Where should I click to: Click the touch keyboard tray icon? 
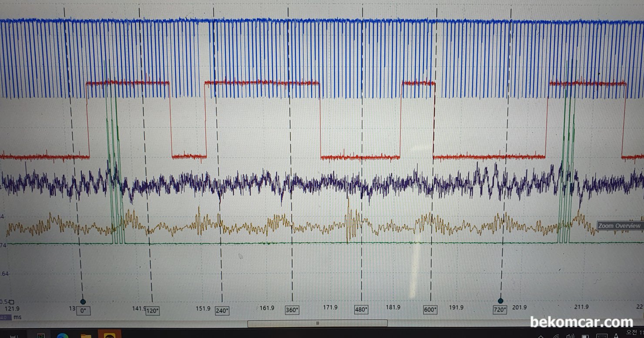pyautogui.click(x=602, y=336)
